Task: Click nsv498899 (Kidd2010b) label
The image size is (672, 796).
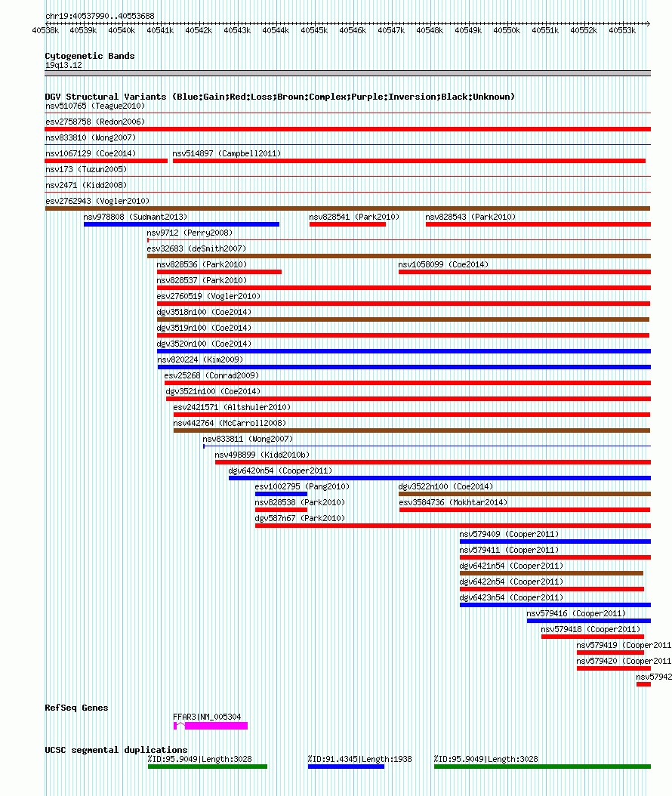Action: pyautogui.click(x=262, y=455)
